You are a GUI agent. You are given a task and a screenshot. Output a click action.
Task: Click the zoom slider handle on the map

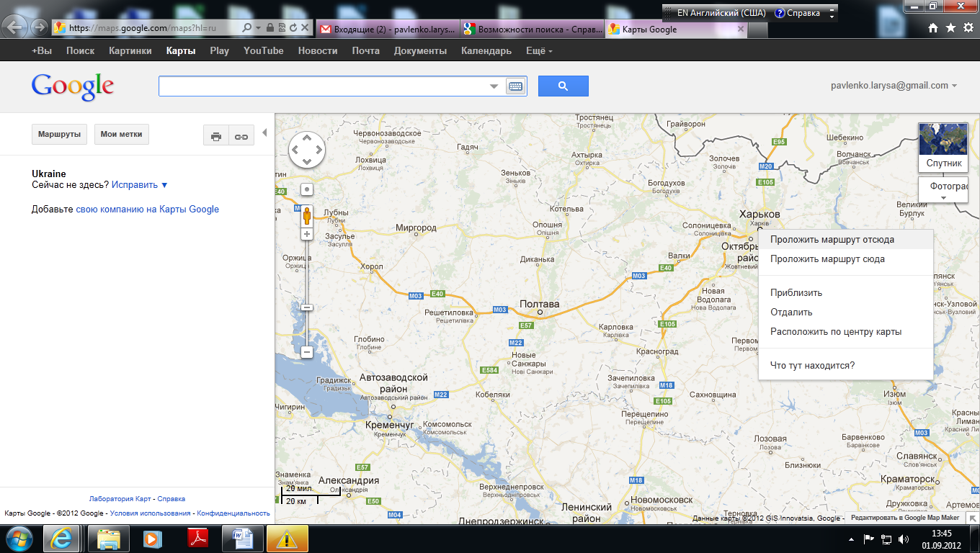tap(307, 307)
